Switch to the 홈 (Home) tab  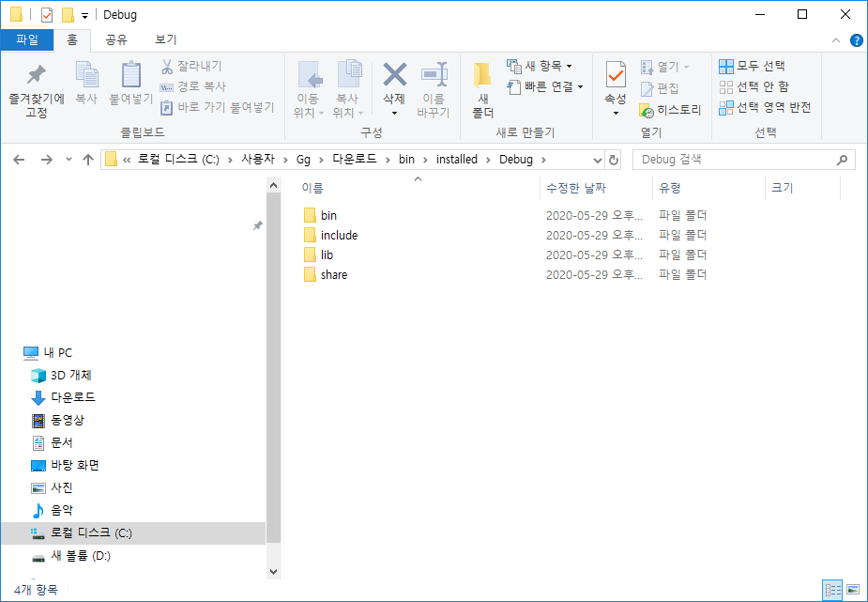tap(72, 39)
